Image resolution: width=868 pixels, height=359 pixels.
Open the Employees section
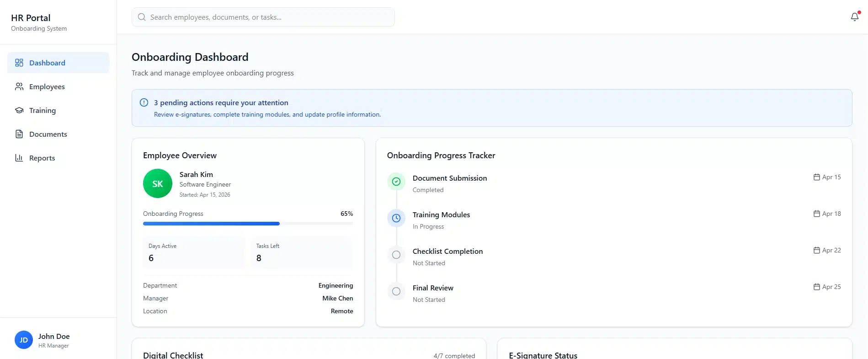58,86
